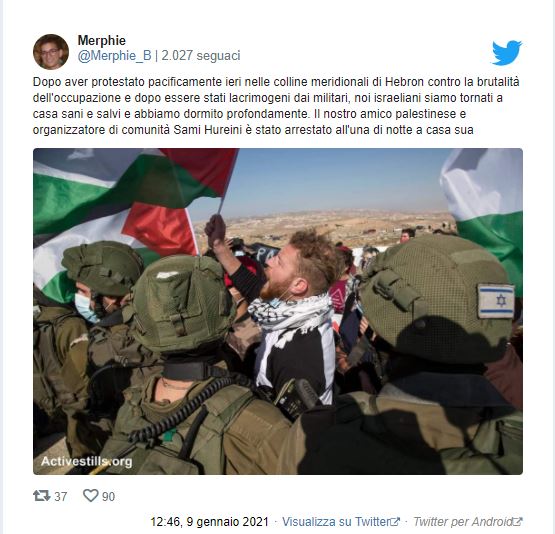Image resolution: width=555 pixels, height=534 pixels.
Task: Open the 12:46, 9 gennaio 2021 timestamp
Action: (210, 522)
